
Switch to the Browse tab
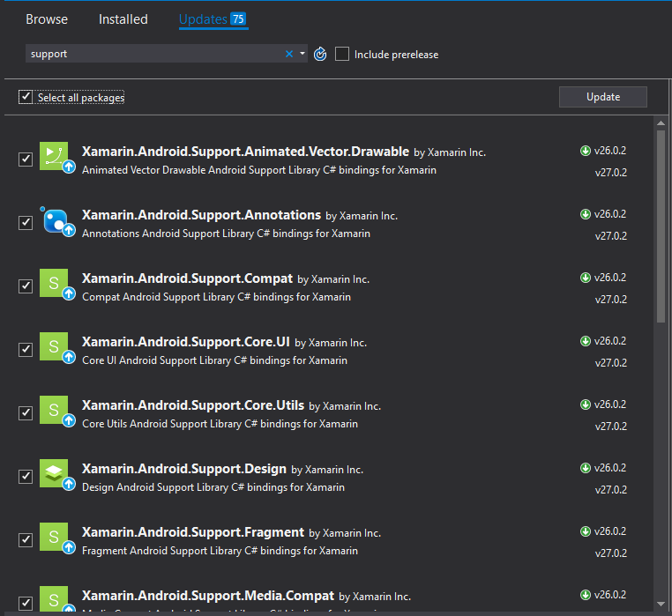(47, 19)
